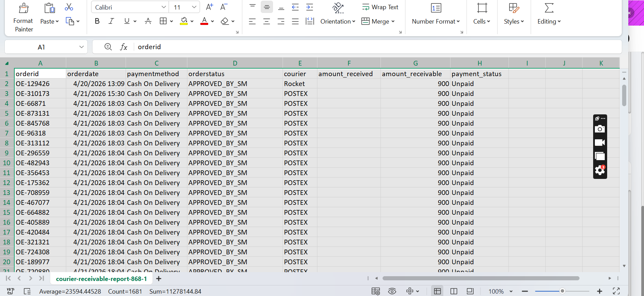Switch to Page Break view
Viewport: 644px width, 296px height.
pos(454,291)
